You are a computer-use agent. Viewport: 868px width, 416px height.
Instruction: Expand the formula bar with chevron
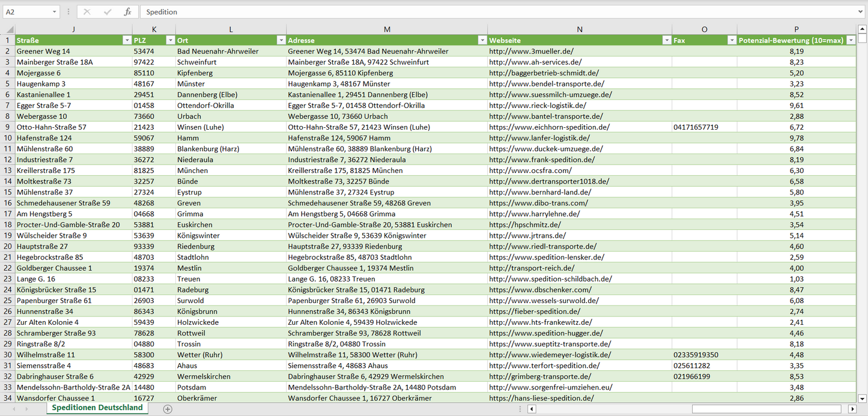(x=861, y=12)
